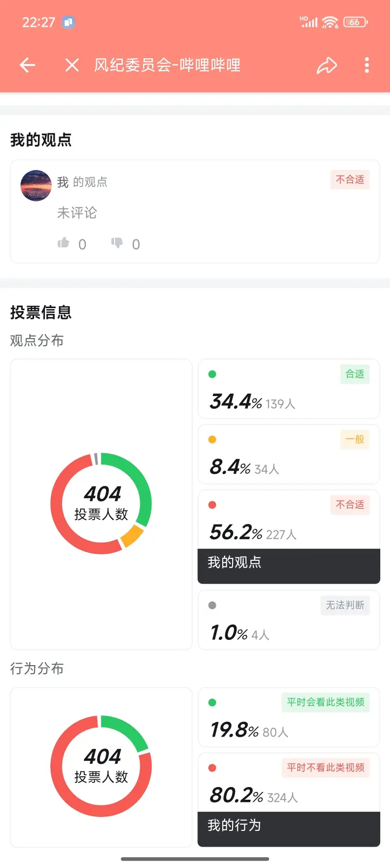Tap the behavior distribution donut chart
Image resolution: width=390 pixels, height=868 pixels.
coord(101,766)
